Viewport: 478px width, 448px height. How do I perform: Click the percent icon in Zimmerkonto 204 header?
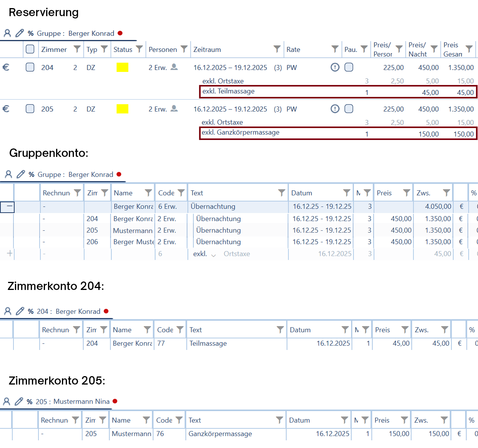pos(31,311)
